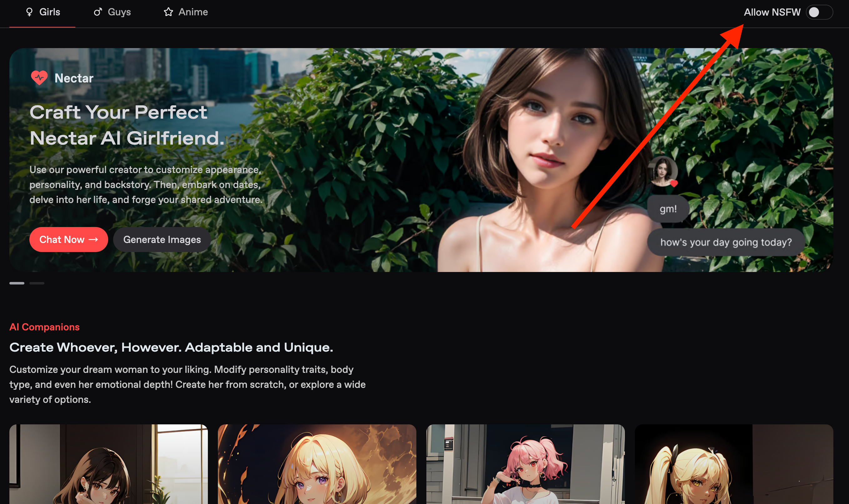Click the female symbol icon beside Girls
Viewport: 849px width, 504px height.
[29, 12]
